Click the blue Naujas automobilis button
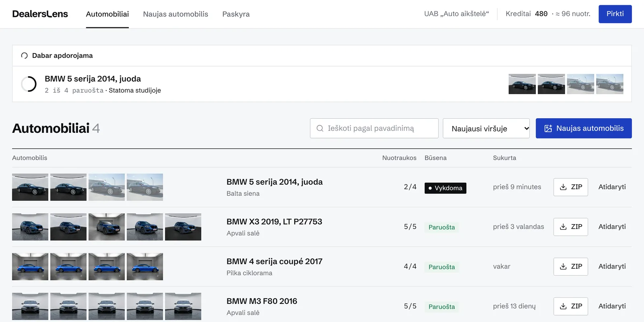The width and height of the screenshot is (644, 322). (584, 128)
